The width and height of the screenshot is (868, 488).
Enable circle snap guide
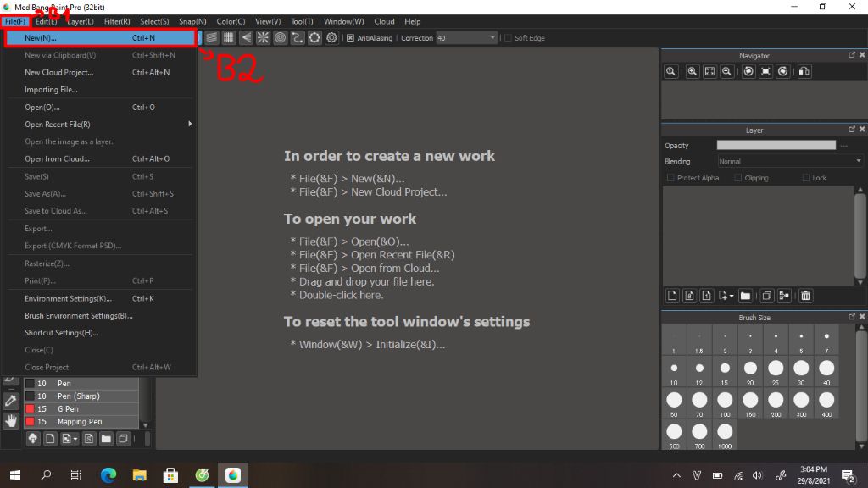click(280, 37)
